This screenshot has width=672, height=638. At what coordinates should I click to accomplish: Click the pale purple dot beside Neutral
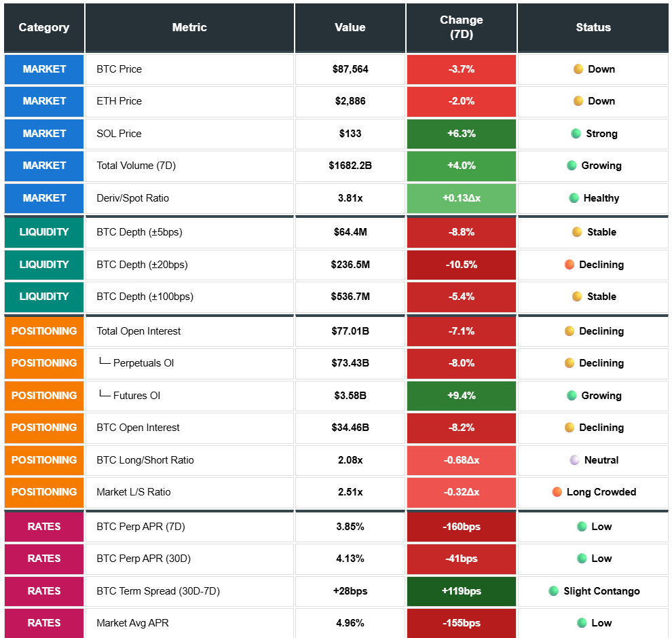coord(575,460)
